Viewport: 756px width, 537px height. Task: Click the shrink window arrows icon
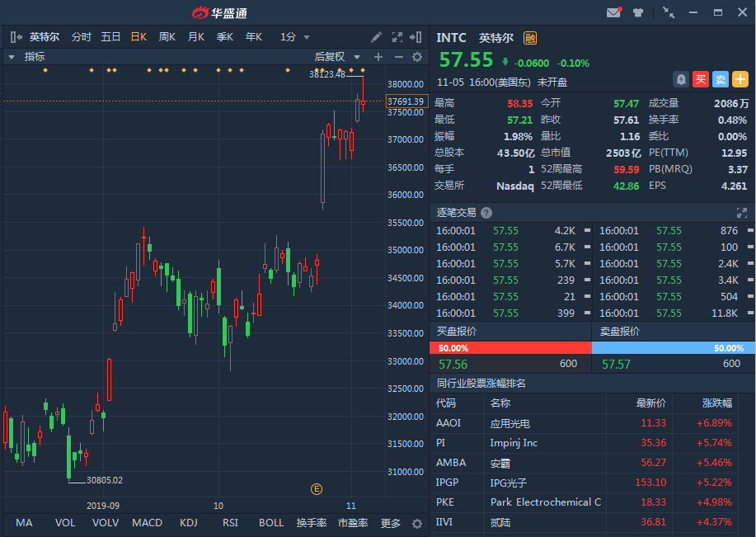coord(669,12)
